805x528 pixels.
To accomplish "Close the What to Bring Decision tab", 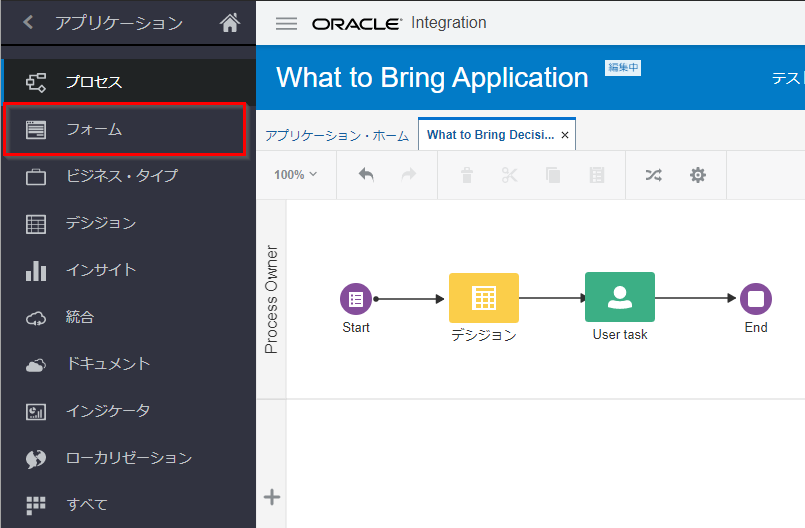I will (565, 135).
